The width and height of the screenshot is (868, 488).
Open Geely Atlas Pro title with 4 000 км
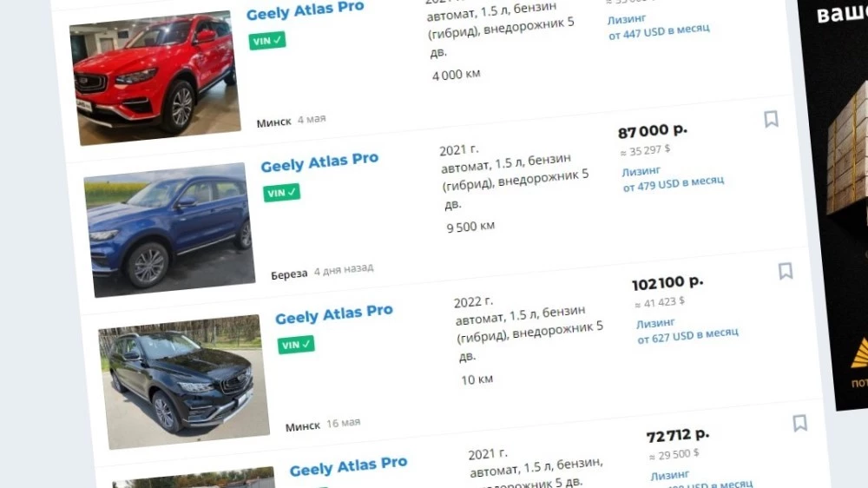pos(305,10)
